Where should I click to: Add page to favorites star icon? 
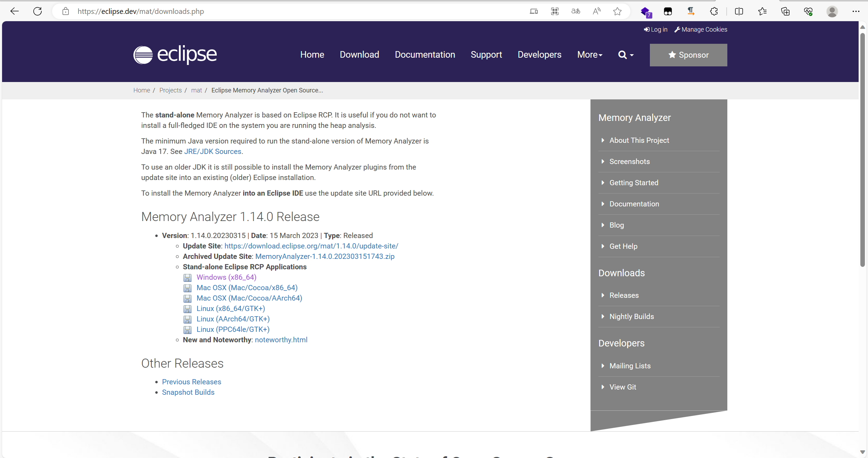pos(617,11)
